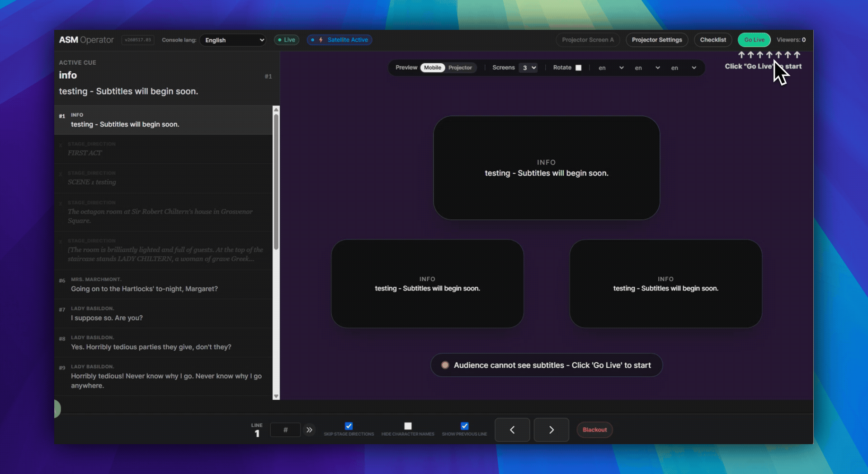This screenshot has height=474, width=868.
Task: Select cue #7 'I suppose so. Are you?'
Action: point(163,313)
